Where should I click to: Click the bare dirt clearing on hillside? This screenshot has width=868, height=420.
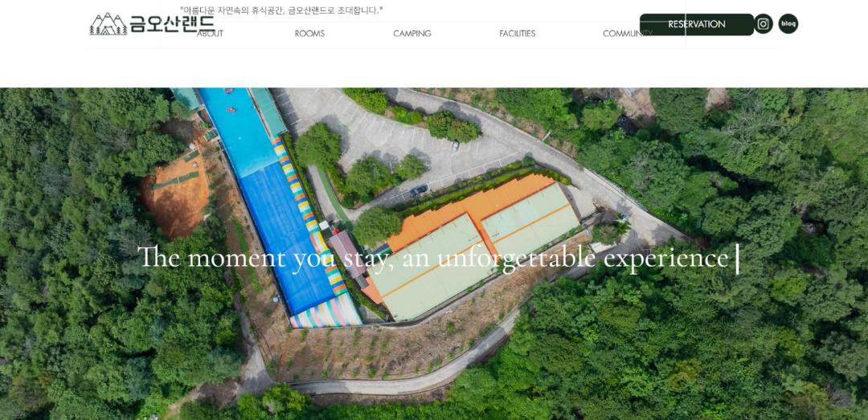[176, 195]
